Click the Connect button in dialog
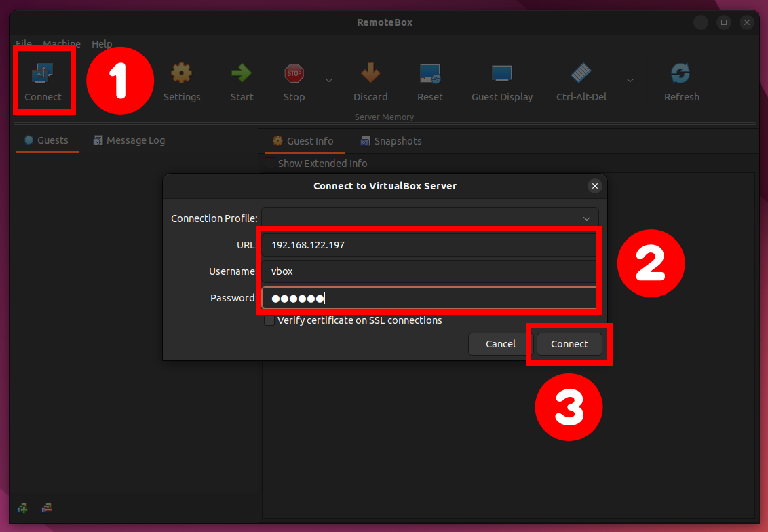The width and height of the screenshot is (768, 532). click(x=569, y=344)
